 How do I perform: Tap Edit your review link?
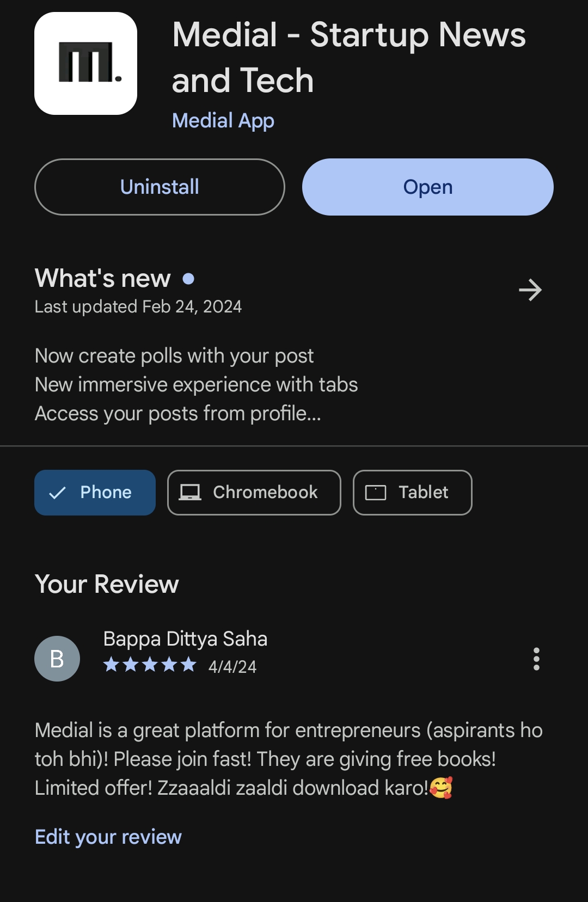(108, 837)
